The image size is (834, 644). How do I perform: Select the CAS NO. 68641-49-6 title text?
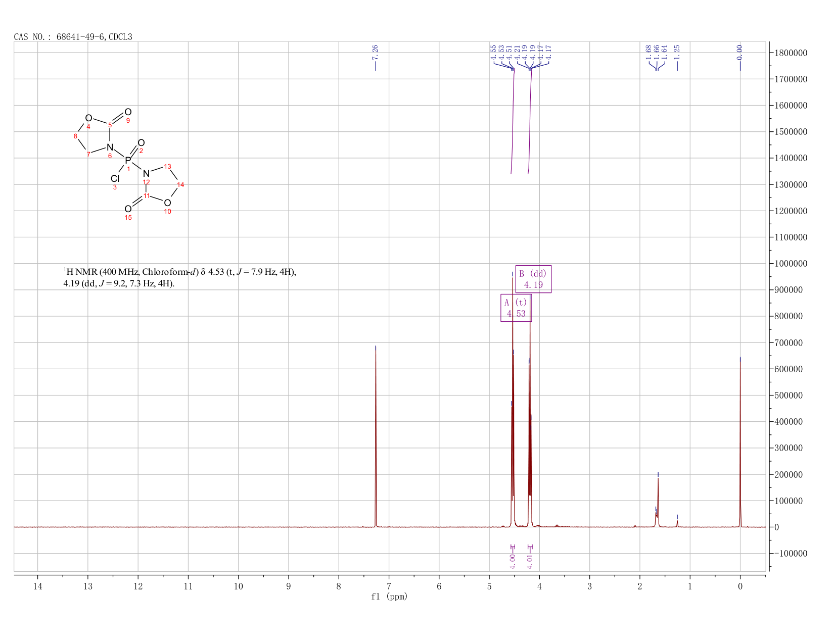tap(73, 37)
